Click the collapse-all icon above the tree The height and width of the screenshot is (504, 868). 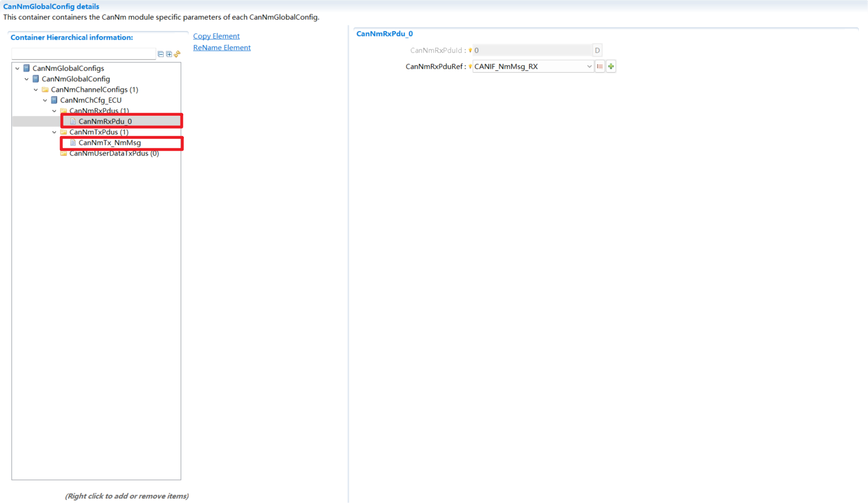[x=160, y=54]
